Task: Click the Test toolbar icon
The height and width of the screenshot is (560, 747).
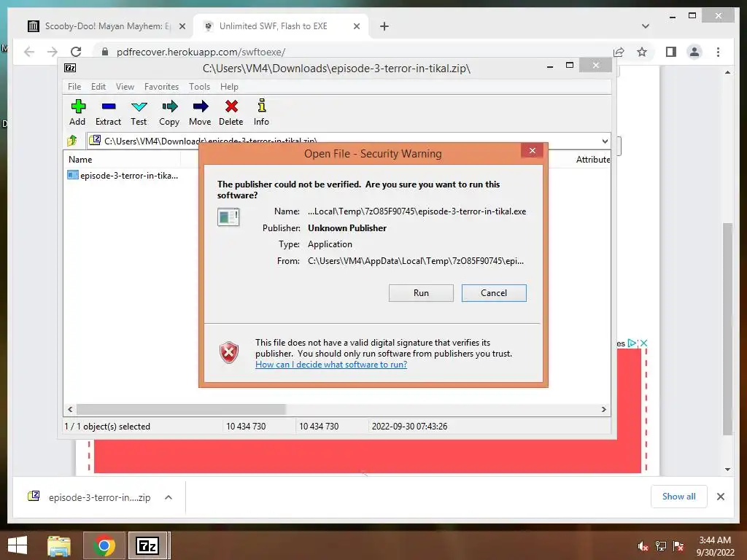Action: coord(139,112)
